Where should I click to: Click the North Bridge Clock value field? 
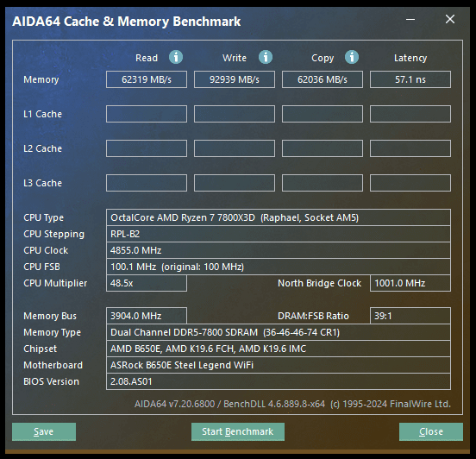coord(410,283)
